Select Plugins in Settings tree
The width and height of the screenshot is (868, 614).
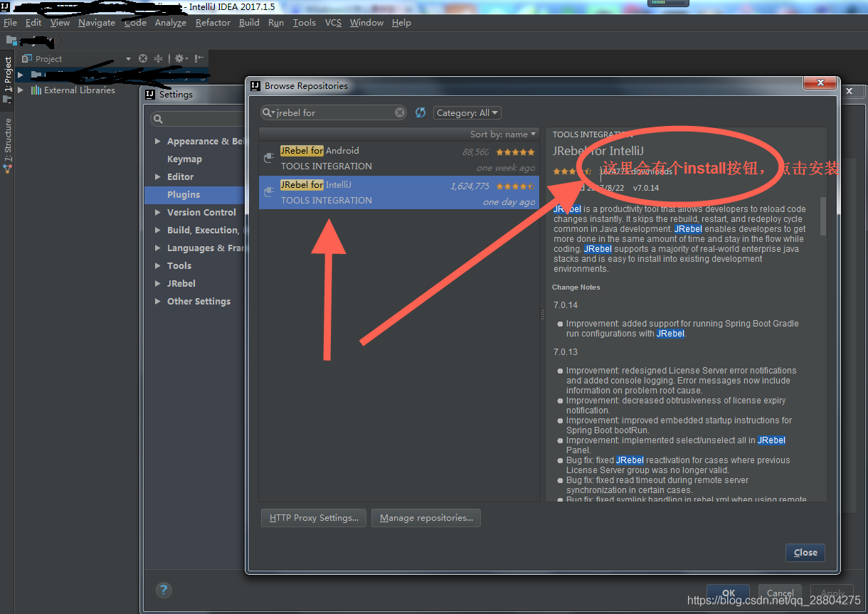tap(195, 194)
